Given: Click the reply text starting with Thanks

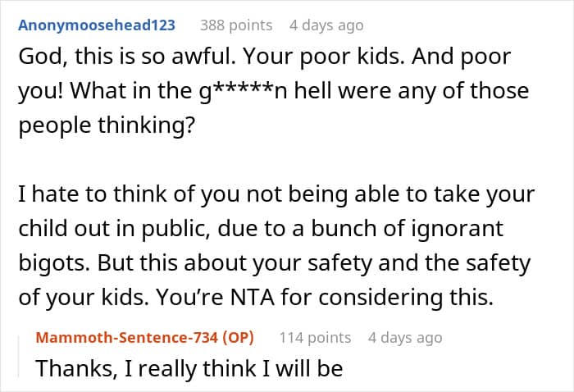Looking at the screenshot, I should (x=188, y=368).
